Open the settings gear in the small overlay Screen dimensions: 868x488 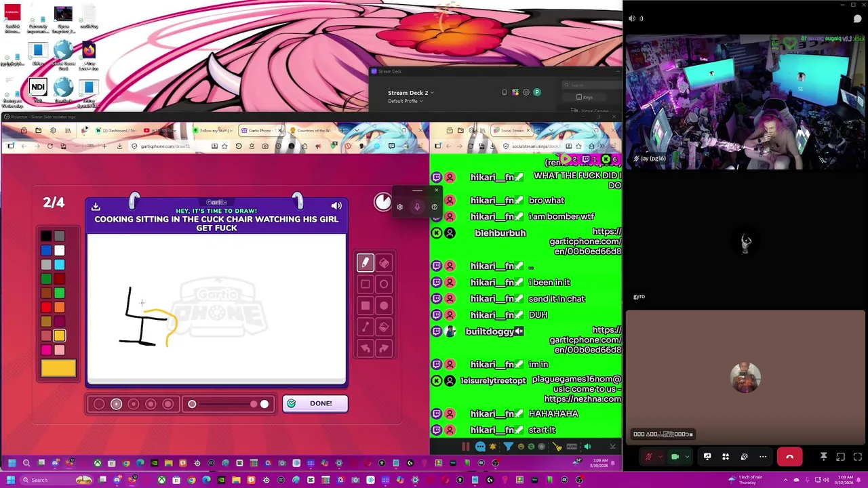(x=399, y=207)
